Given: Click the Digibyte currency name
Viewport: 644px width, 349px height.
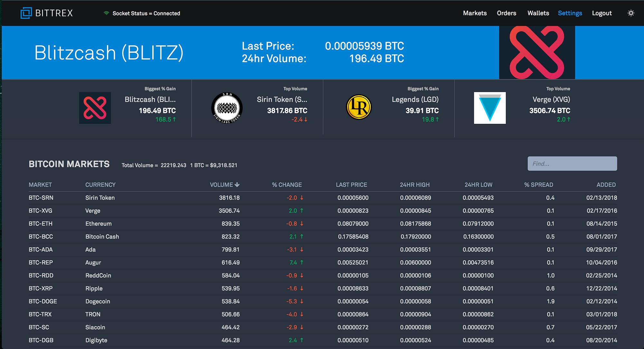Looking at the screenshot, I should point(96,340).
